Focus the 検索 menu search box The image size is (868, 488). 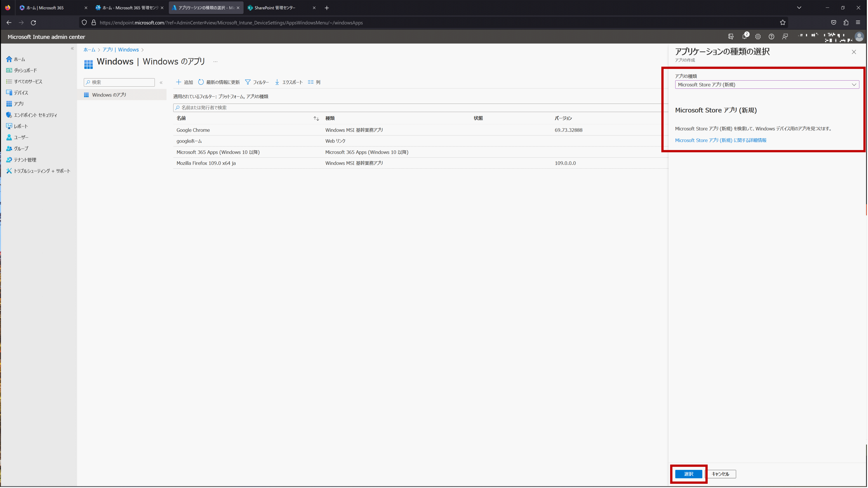[x=119, y=82]
